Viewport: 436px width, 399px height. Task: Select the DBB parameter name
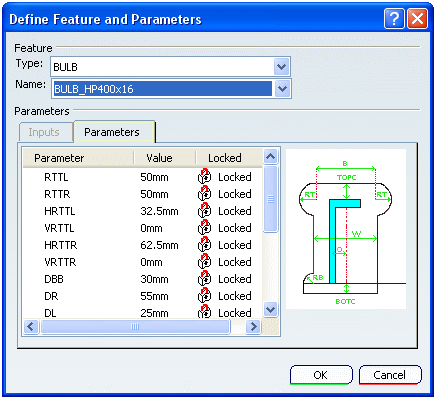(54, 279)
